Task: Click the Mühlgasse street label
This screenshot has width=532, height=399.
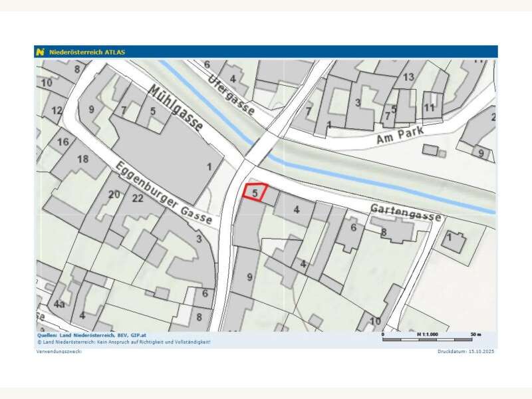Action: tap(176, 107)
